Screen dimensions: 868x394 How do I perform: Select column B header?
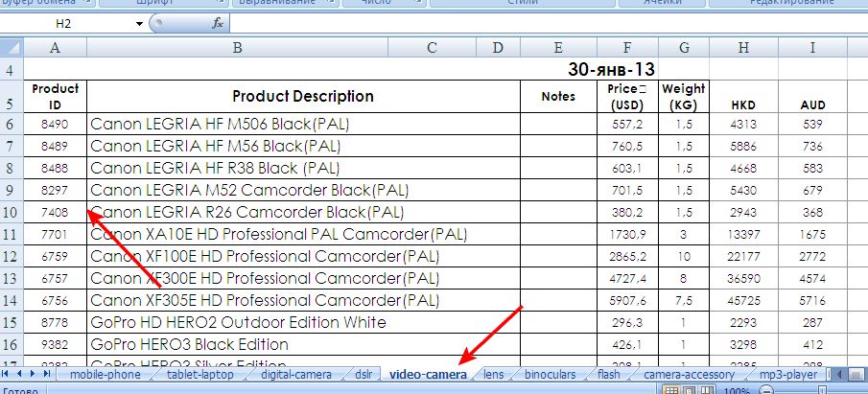click(237, 48)
